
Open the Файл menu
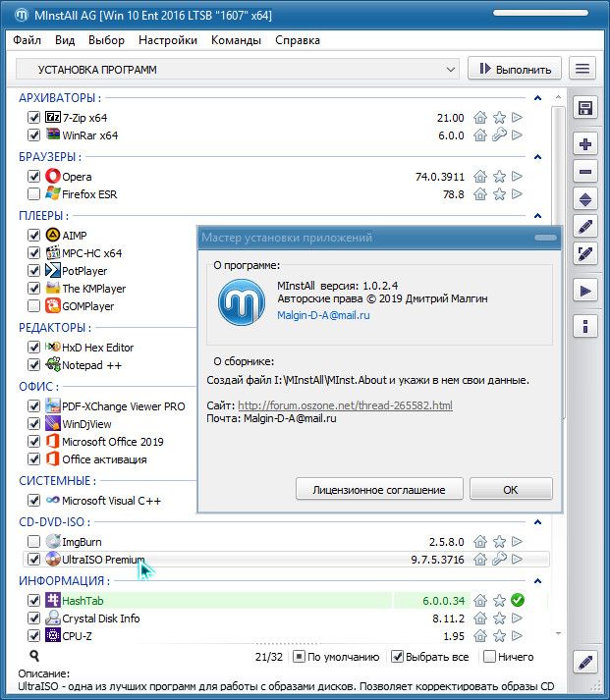pyautogui.click(x=27, y=40)
